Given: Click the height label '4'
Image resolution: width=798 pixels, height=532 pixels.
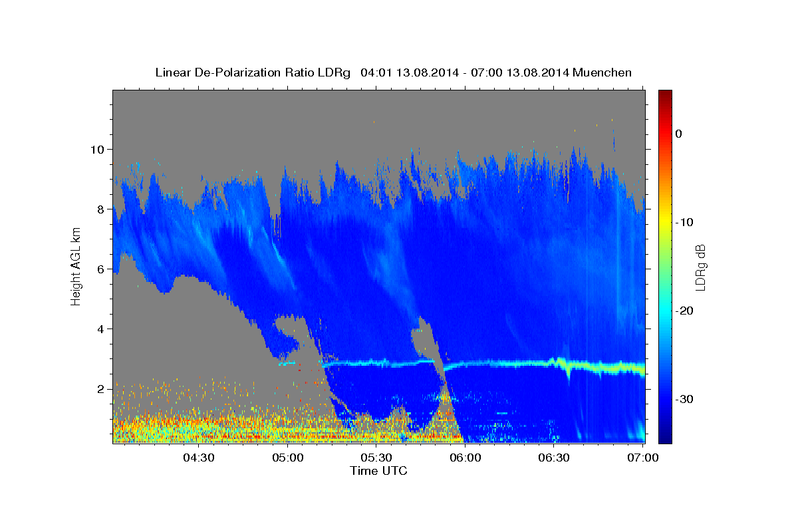Looking at the screenshot, I should [101, 329].
